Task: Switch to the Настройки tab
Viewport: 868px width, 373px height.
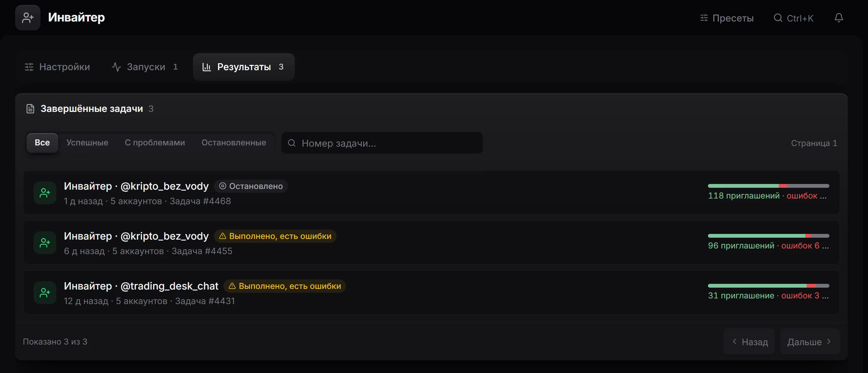Action: click(x=57, y=67)
